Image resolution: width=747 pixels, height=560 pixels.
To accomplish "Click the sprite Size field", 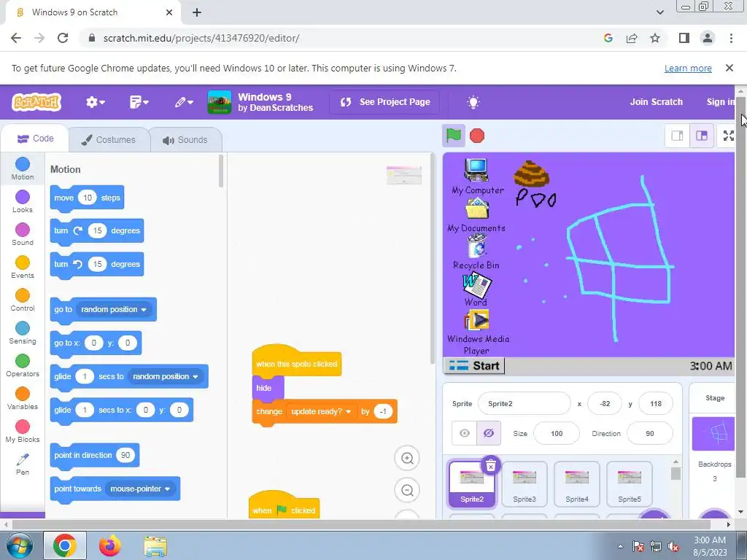I will [557, 433].
